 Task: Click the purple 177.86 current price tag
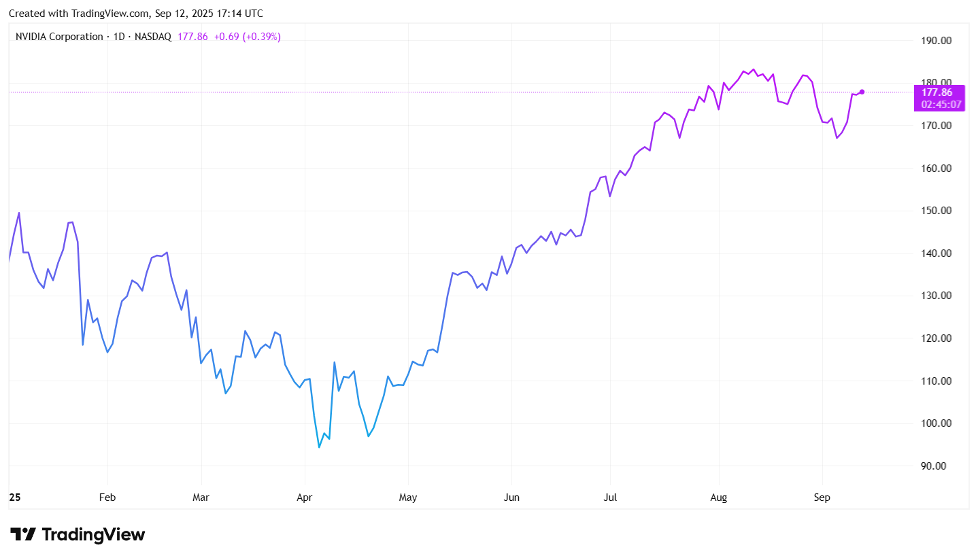pos(941,93)
